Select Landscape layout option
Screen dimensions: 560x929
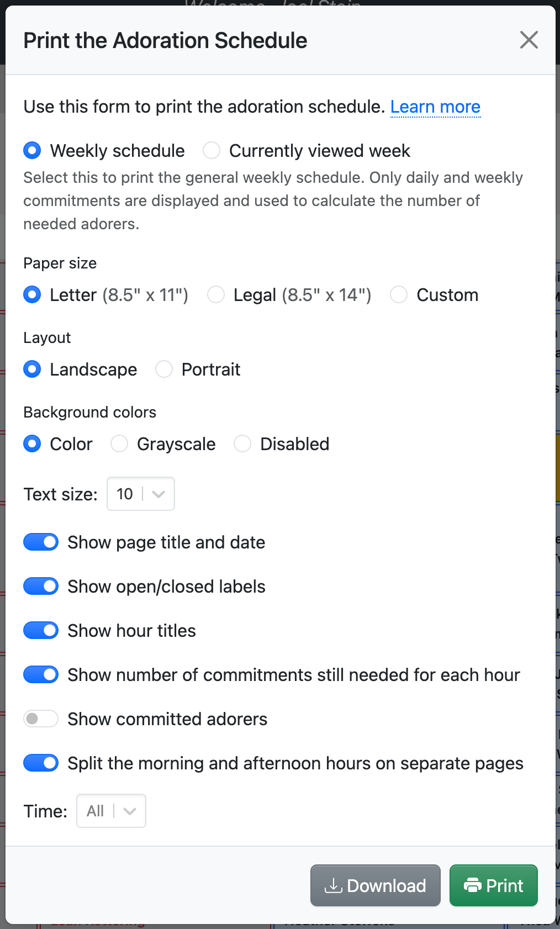point(33,369)
